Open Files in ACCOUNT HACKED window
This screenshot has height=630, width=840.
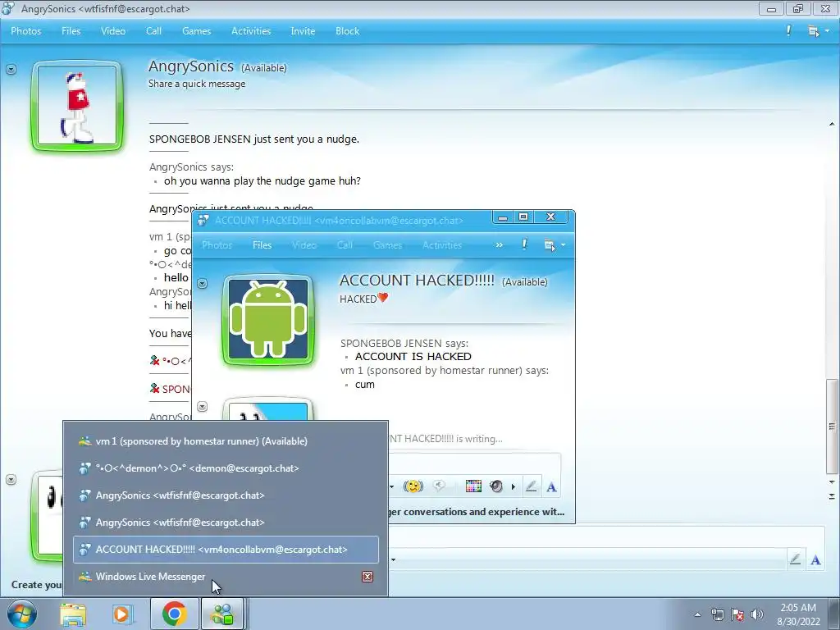click(262, 244)
